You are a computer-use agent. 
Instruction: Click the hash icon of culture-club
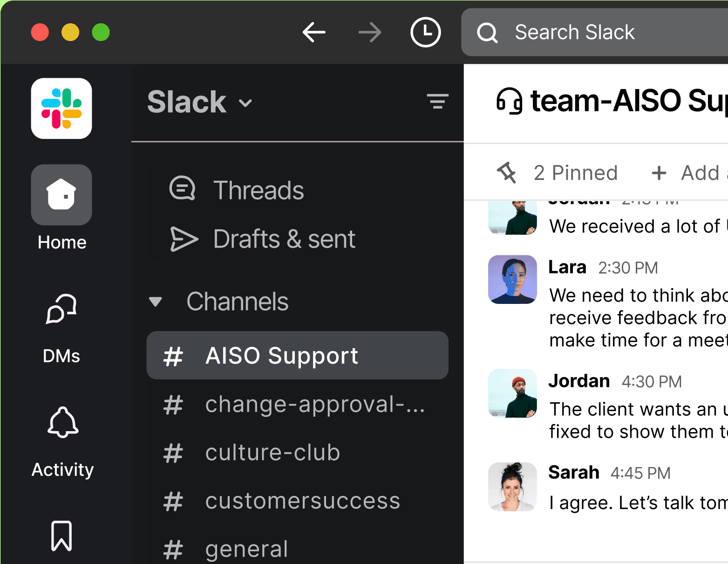[173, 454]
